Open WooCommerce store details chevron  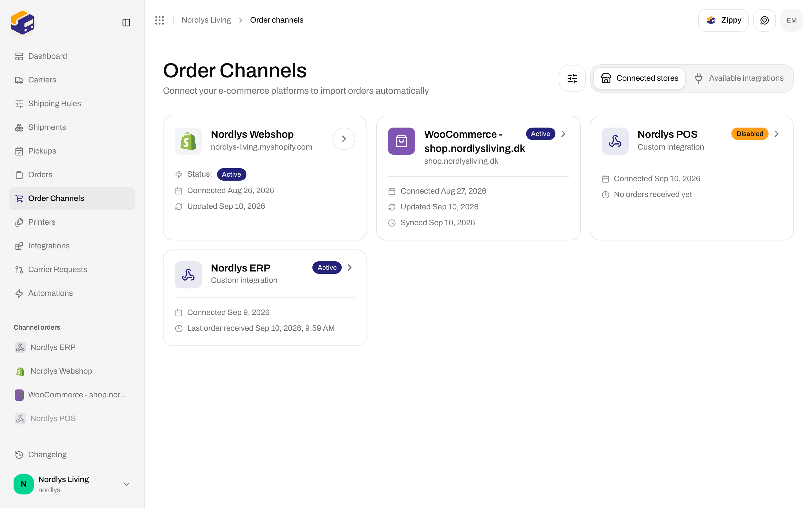coord(563,134)
